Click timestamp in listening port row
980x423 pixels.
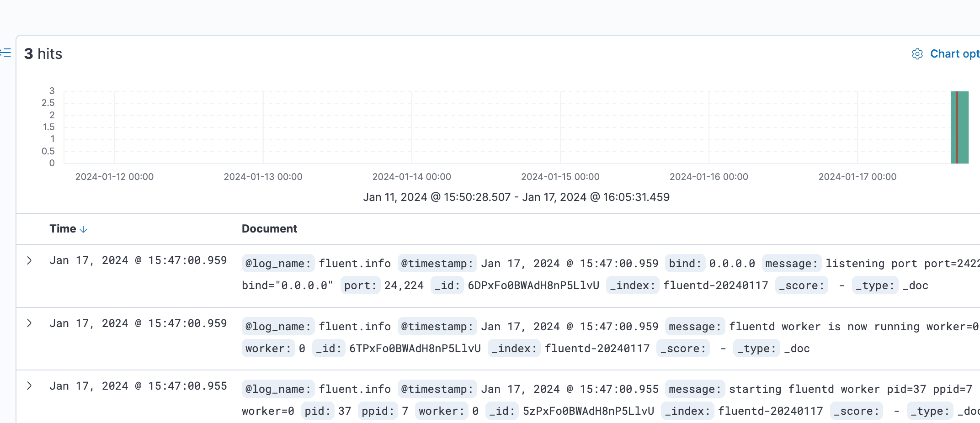(x=570, y=264)
